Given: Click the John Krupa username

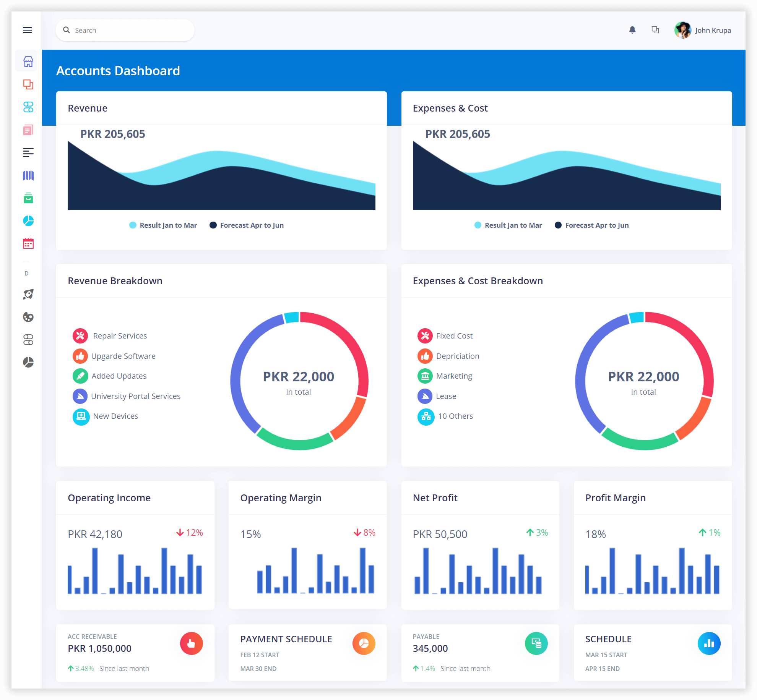Looking at the screenshot, I should coord(713,30).
